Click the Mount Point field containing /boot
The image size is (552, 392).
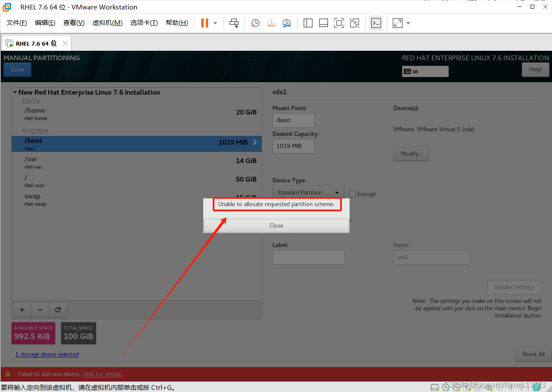point(294,120)
